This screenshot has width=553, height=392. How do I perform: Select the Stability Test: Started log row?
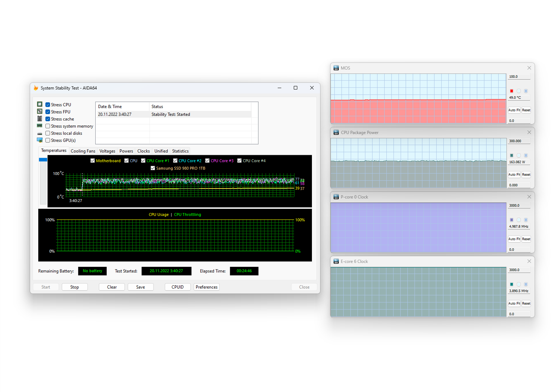click(x=174, y=114)
